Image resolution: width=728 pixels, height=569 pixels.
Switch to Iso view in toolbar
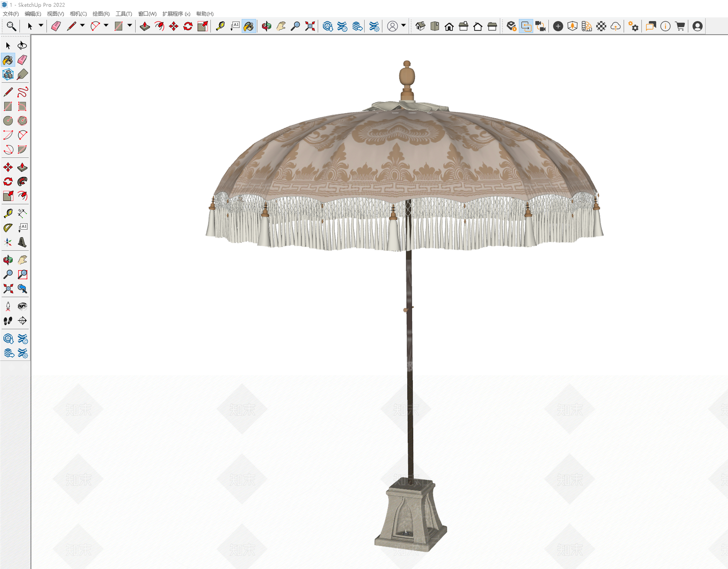point(420,26)
